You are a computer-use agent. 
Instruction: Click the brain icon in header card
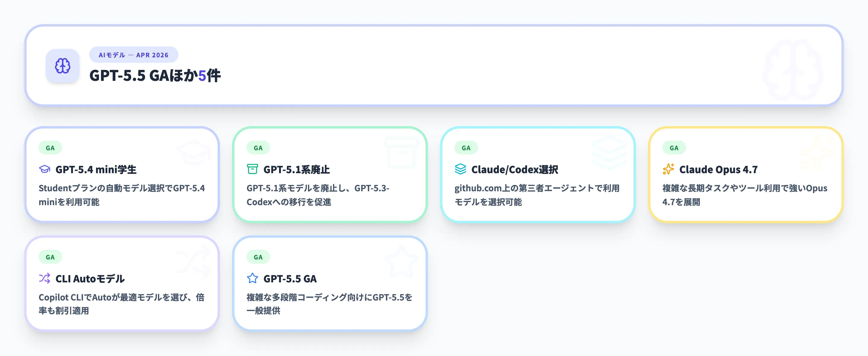[x=63, y=66]
